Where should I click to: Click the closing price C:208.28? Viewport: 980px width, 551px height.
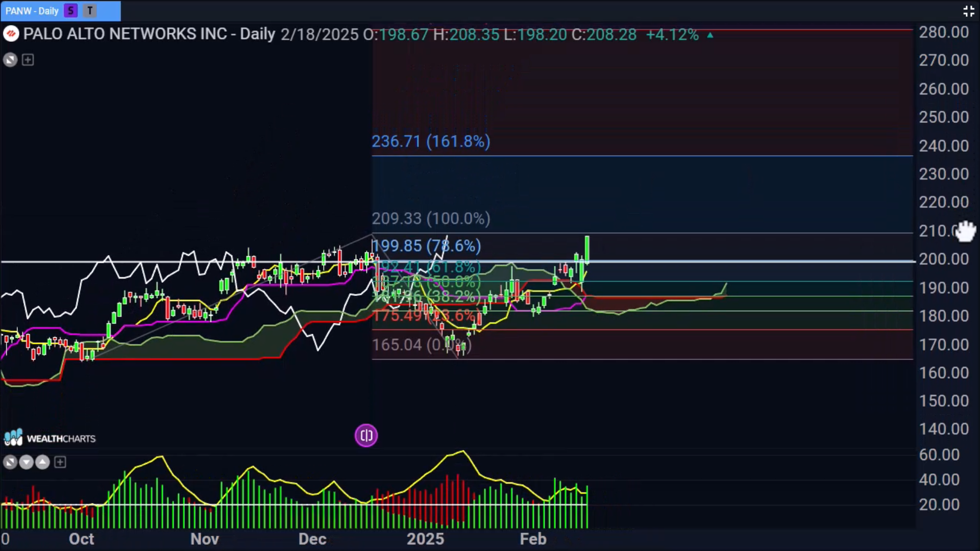[604, 35]
